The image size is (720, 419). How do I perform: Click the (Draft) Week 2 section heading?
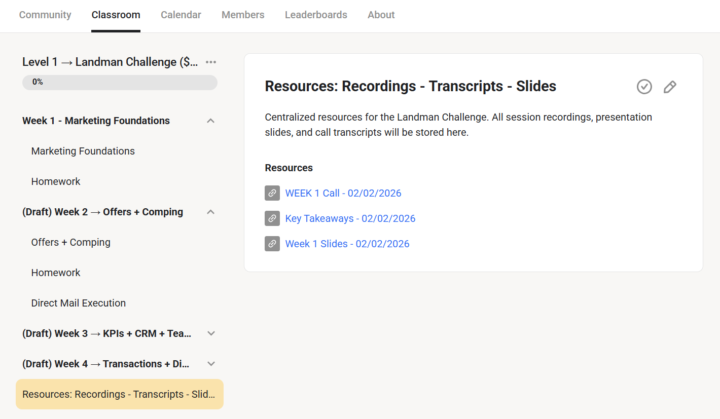click(102, 212)
